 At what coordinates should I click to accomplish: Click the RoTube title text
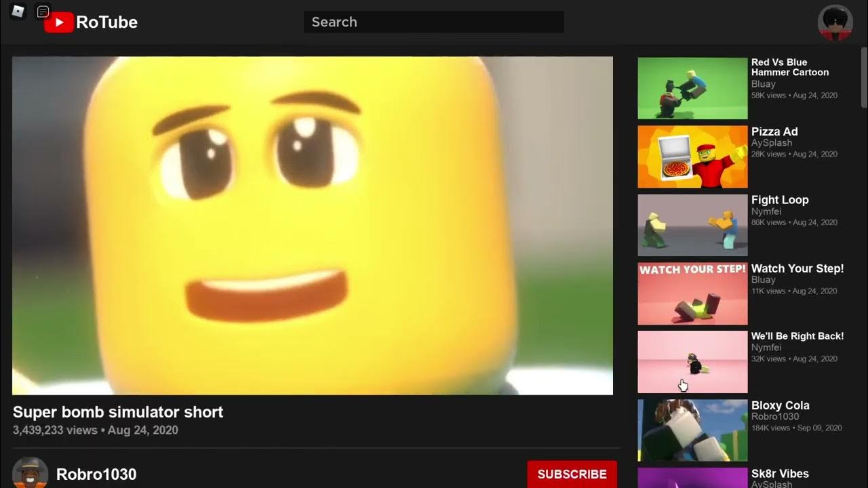[106, 22]
